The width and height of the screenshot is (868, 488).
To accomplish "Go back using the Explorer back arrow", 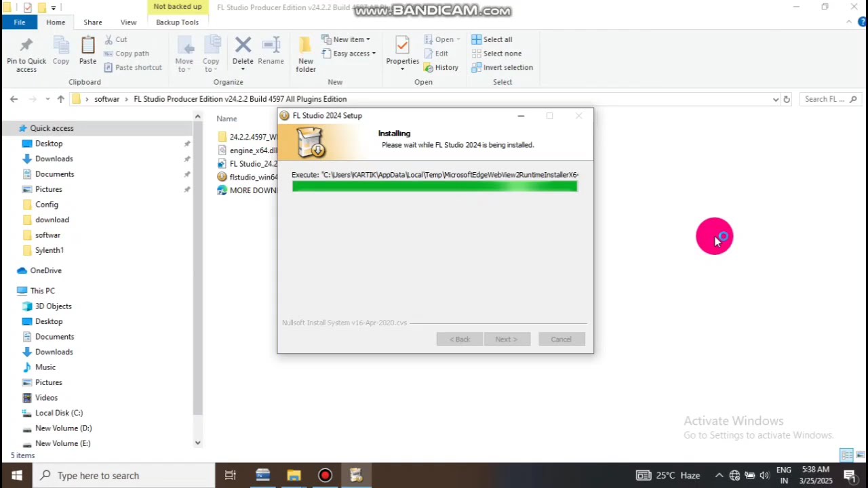I will 14,99.
